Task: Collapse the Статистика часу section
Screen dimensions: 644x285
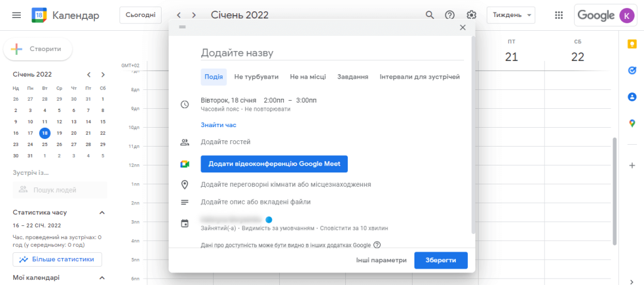Action: 103,212
